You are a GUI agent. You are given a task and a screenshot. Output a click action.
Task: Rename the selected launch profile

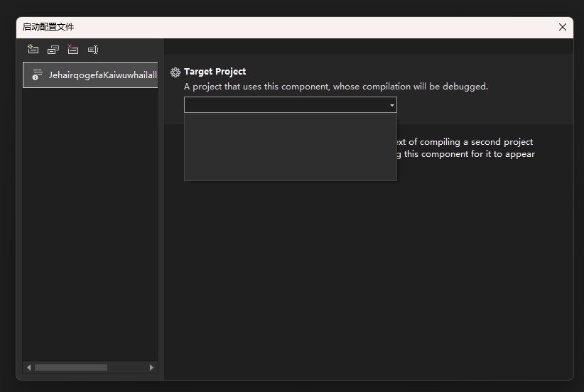(93, 49)
